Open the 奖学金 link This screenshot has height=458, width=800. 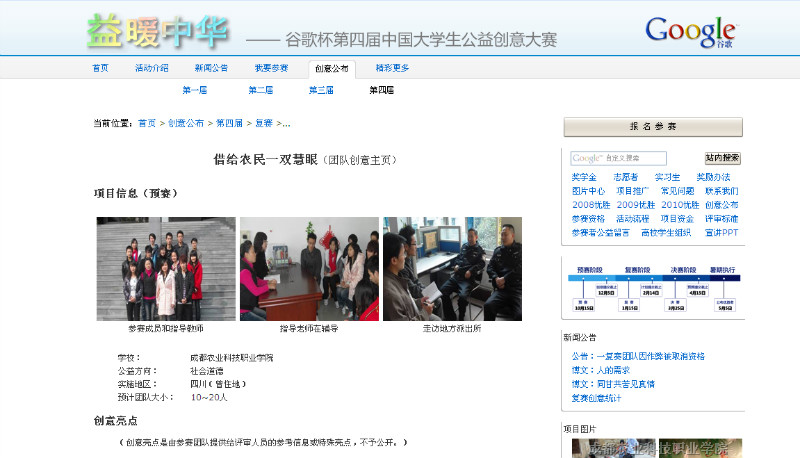(584, 177)
